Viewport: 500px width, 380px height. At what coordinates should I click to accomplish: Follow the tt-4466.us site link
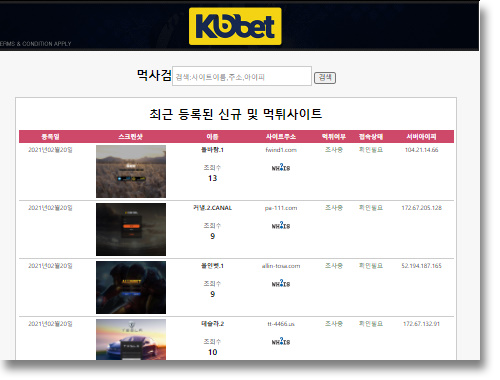(281, 324)
